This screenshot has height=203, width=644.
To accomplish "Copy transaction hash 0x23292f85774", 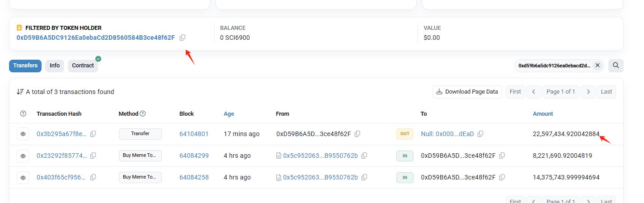I will point(93,156).
